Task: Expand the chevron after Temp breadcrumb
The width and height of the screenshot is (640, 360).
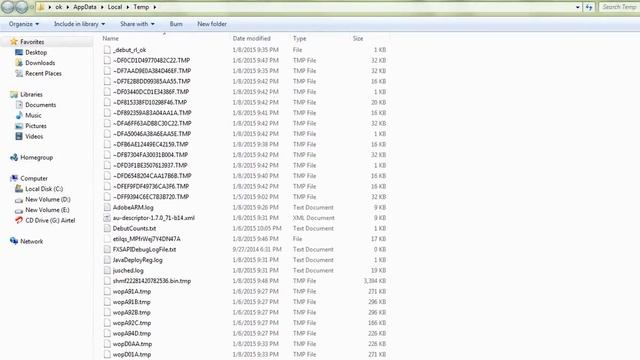Action: click(x=155, y=7)
